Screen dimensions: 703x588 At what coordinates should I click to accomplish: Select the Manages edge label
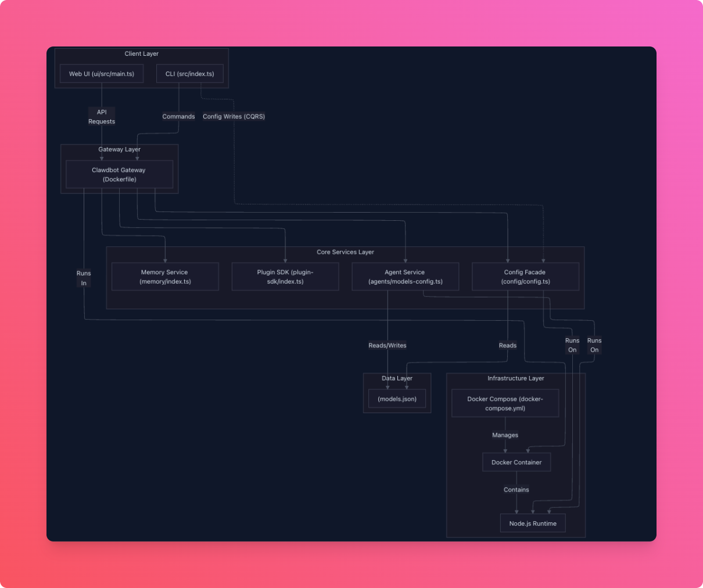(505, 435)
